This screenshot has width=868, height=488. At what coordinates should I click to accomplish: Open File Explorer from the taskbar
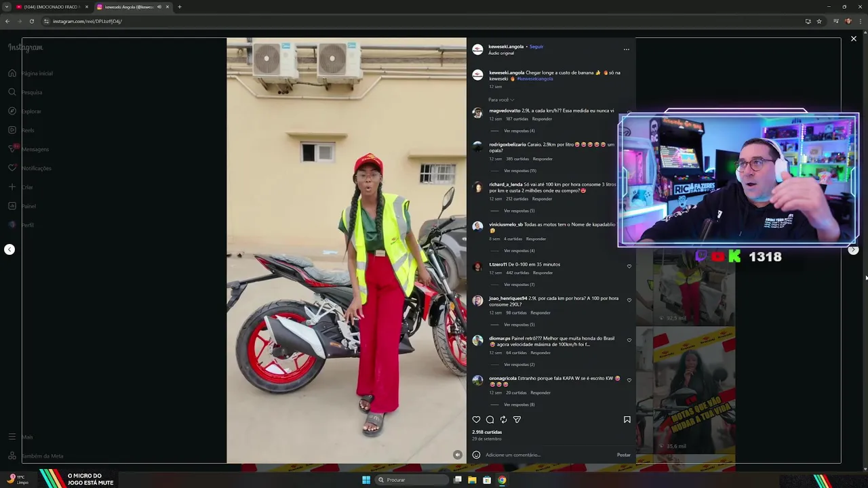(472, 480)
